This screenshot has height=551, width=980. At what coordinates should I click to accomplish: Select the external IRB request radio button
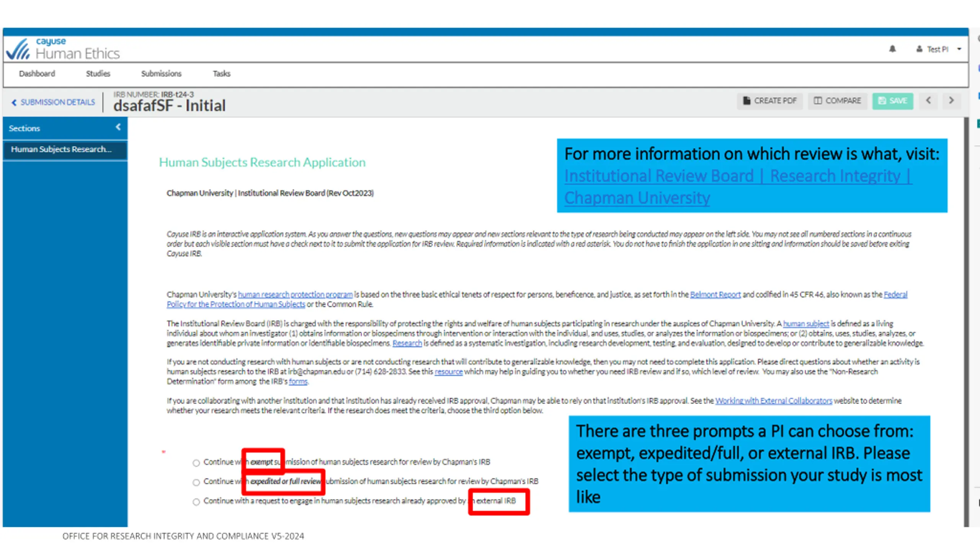[196, 502]
